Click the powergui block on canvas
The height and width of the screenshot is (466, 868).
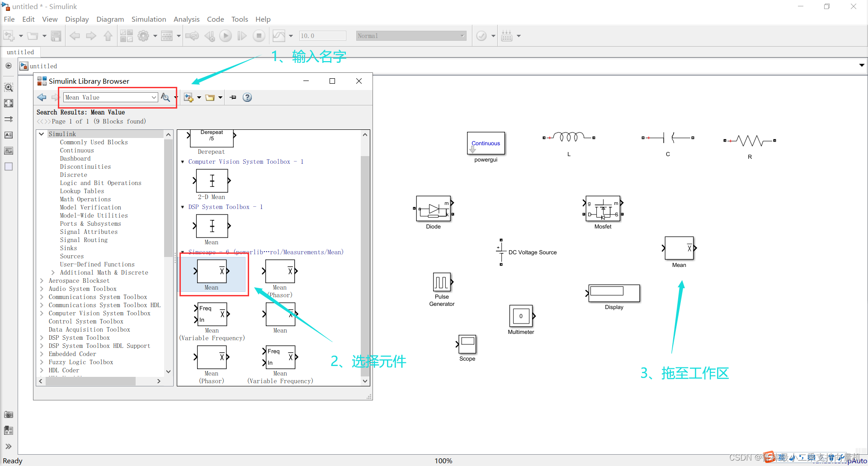[x=486, y=143]
